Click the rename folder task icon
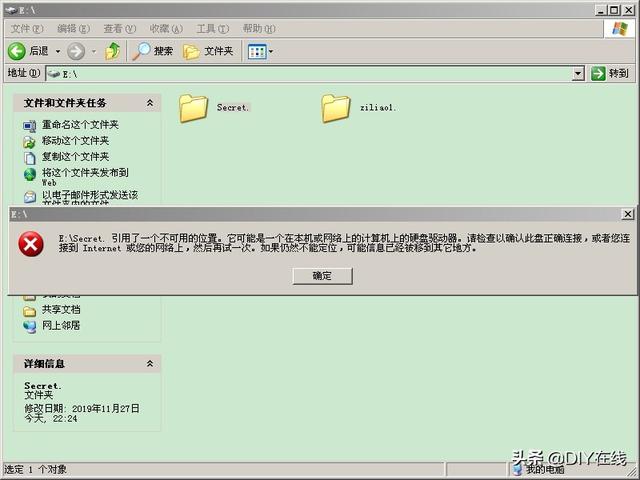 pos(30,126)
